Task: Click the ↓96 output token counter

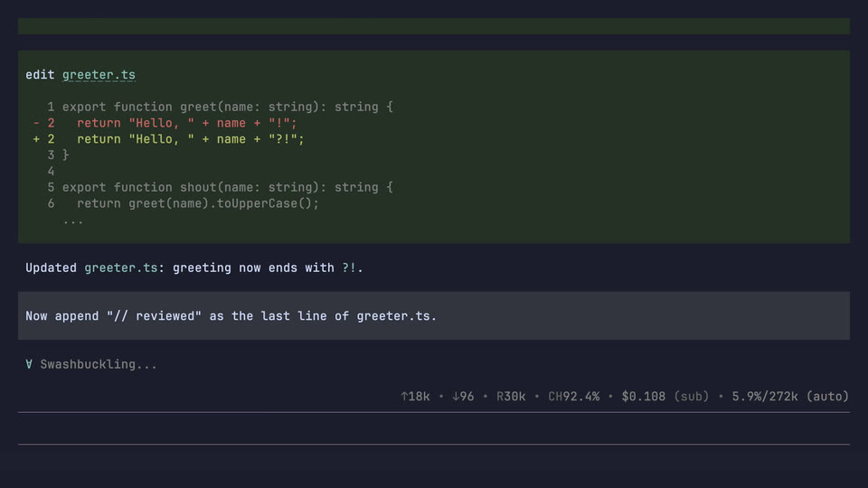Action: click(463, 396)
